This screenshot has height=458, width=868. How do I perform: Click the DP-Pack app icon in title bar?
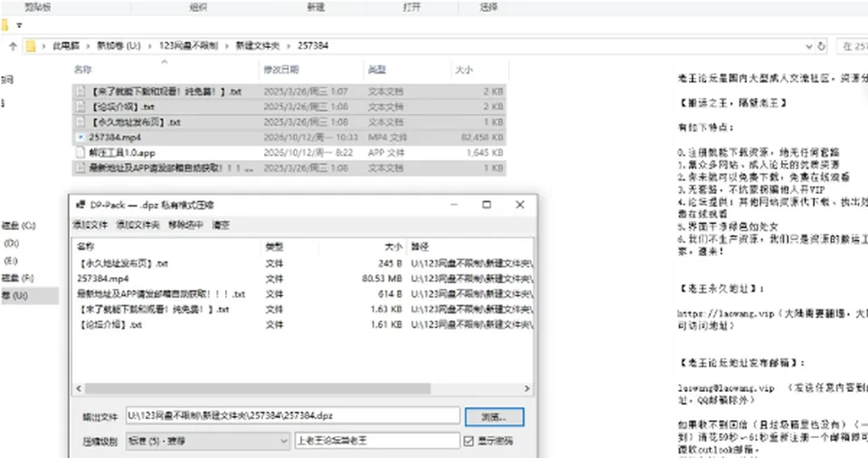[x=80, y=205]
